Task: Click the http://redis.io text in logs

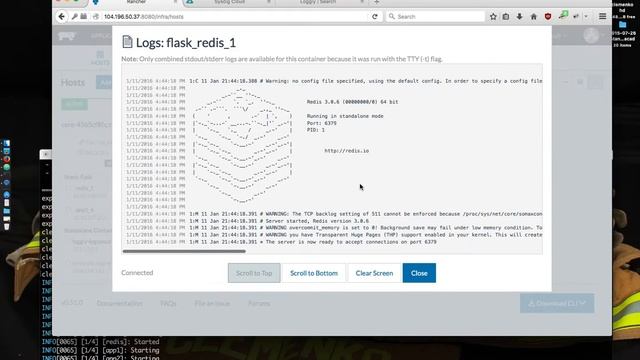Action: (x=347, y=151)
